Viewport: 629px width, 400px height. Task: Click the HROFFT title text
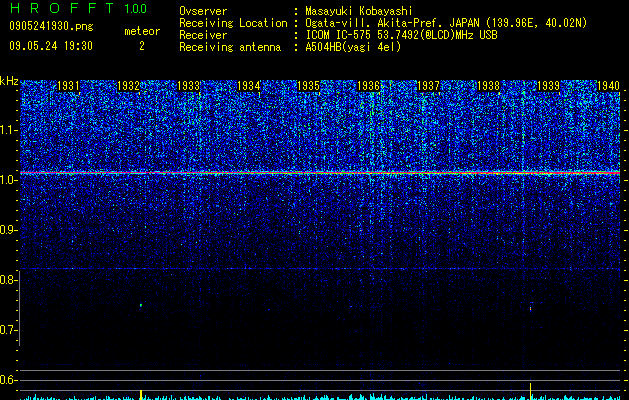[62, 8]
